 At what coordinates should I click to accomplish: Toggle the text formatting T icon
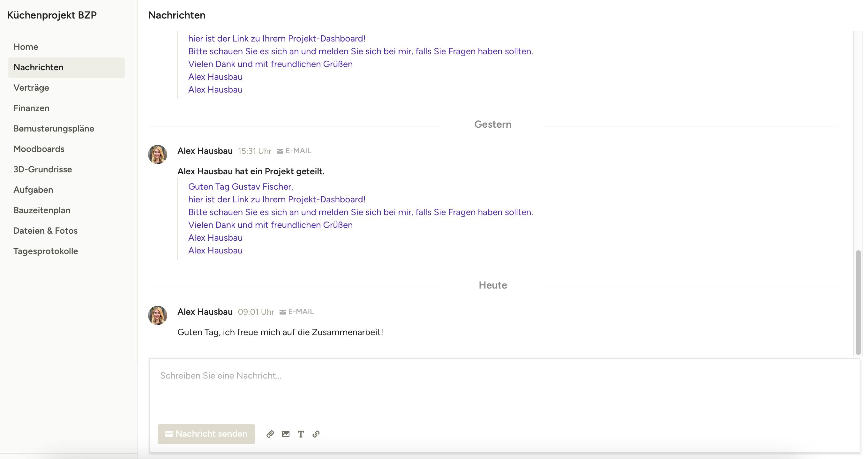(x=301, y=434)
